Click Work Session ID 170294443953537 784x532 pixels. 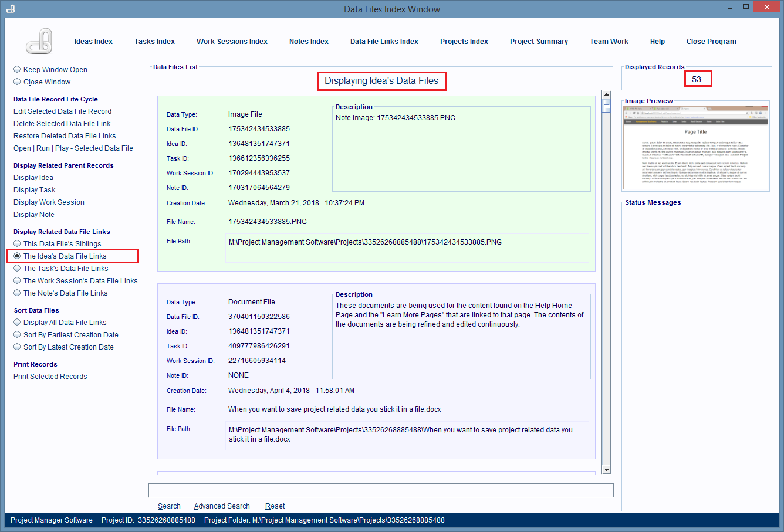259,172
